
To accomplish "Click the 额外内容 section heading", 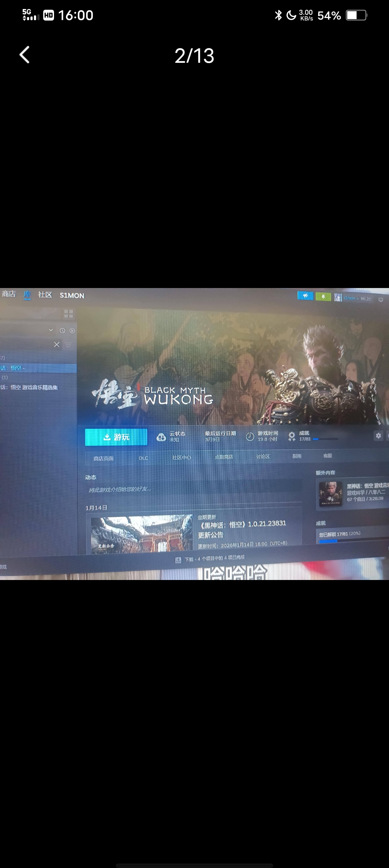I will coord(325,473).
